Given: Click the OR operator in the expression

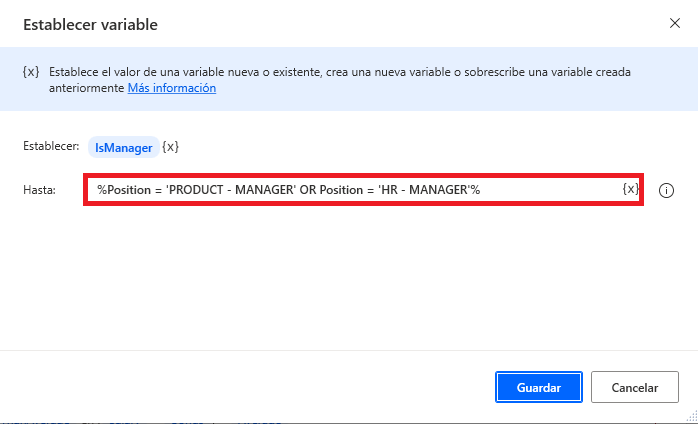Looking at the screenshot, I should 308,190.
